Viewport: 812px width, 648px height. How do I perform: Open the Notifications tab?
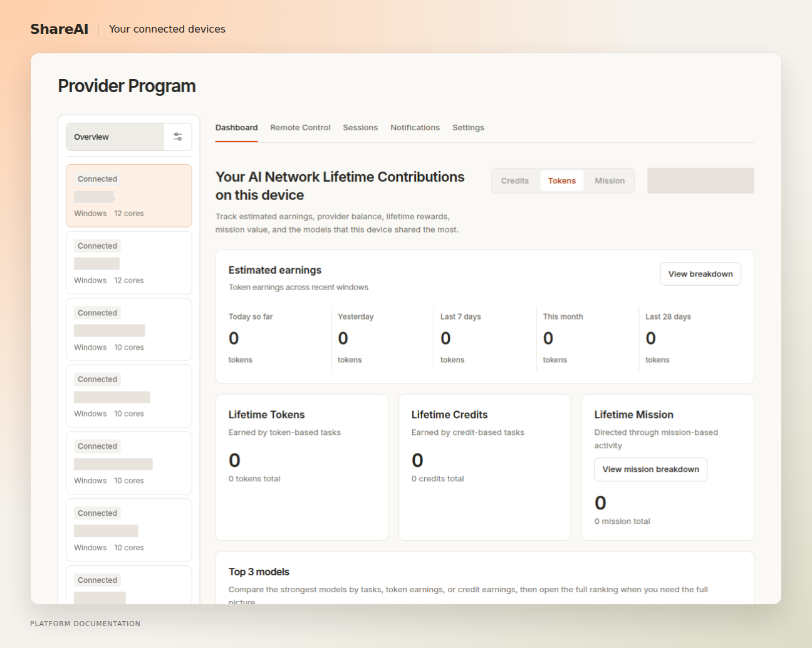(415, 128)
